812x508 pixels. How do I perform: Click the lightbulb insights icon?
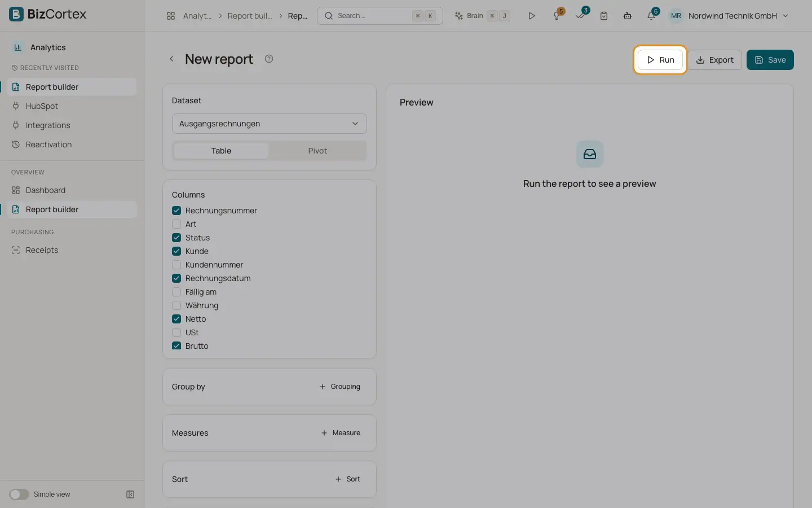[x=557, y=16]
